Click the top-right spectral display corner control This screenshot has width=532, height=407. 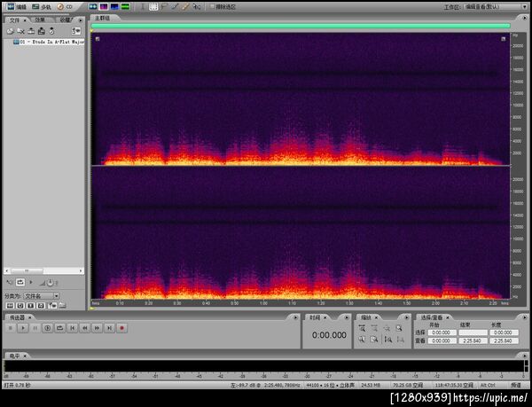(x=503, y=39)
